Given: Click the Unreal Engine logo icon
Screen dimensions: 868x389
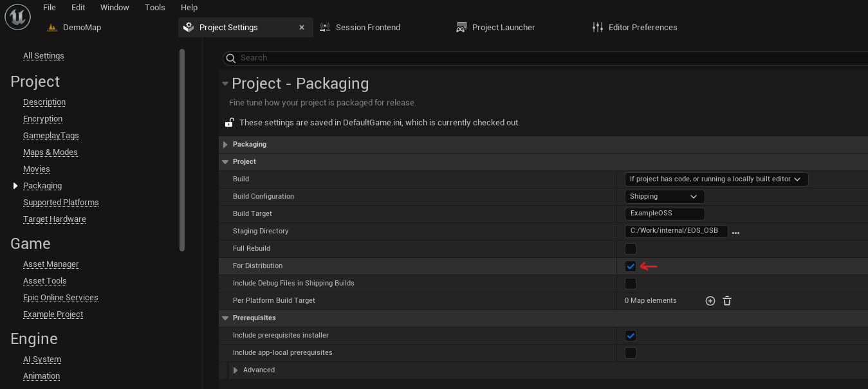Looking at the screenshot, I should pyautogui.click(x=17, y=17).
